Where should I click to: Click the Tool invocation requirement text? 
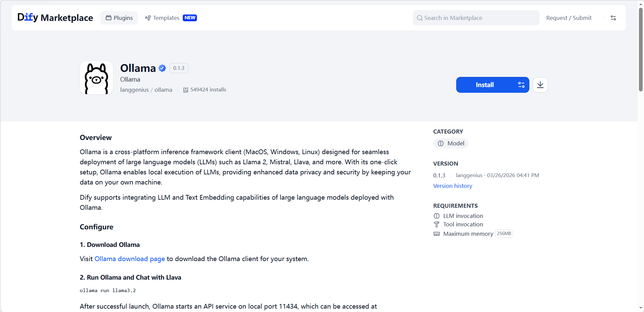click(463, 224)
